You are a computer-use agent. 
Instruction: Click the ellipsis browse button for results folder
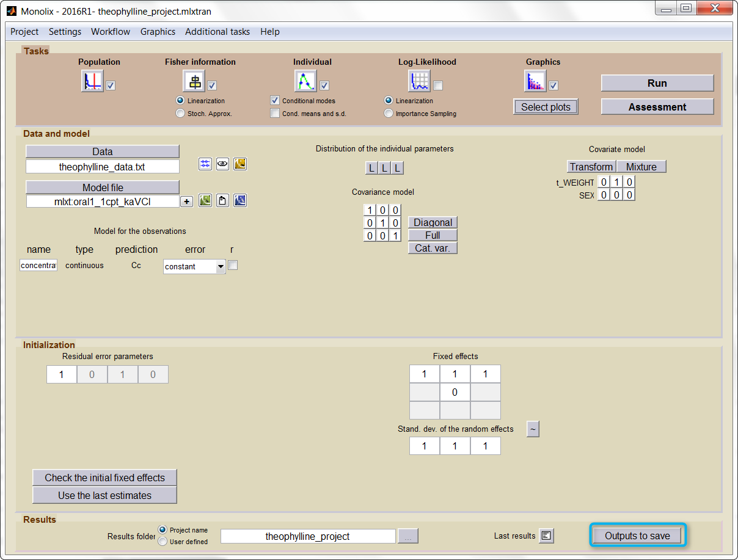408,536
